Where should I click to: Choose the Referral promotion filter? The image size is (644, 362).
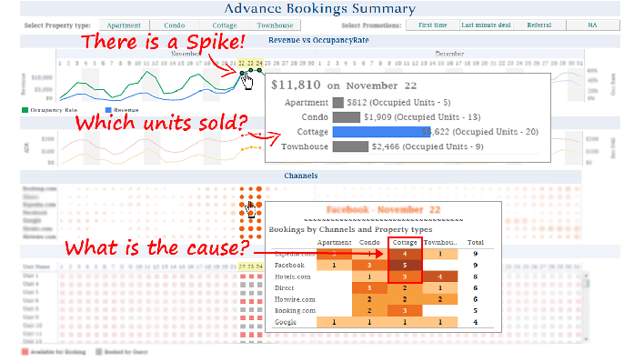[x=539, y=25]
